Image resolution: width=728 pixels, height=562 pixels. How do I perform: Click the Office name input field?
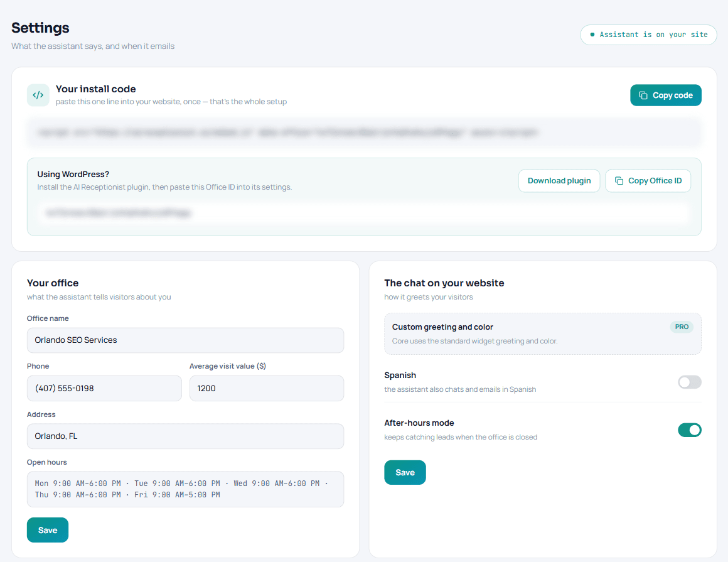click(x=185, y=340)
